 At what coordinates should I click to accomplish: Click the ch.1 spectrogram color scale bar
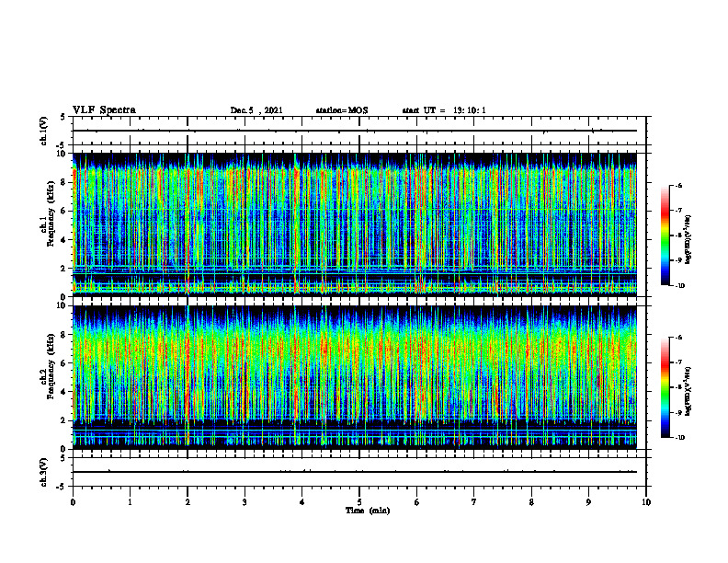tap(665, 236)
